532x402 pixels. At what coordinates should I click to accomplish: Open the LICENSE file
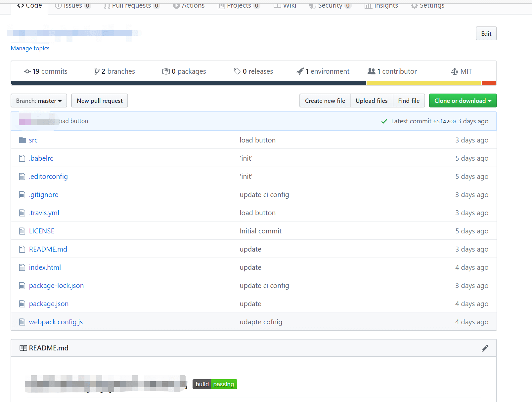click(x=42, y=231)
